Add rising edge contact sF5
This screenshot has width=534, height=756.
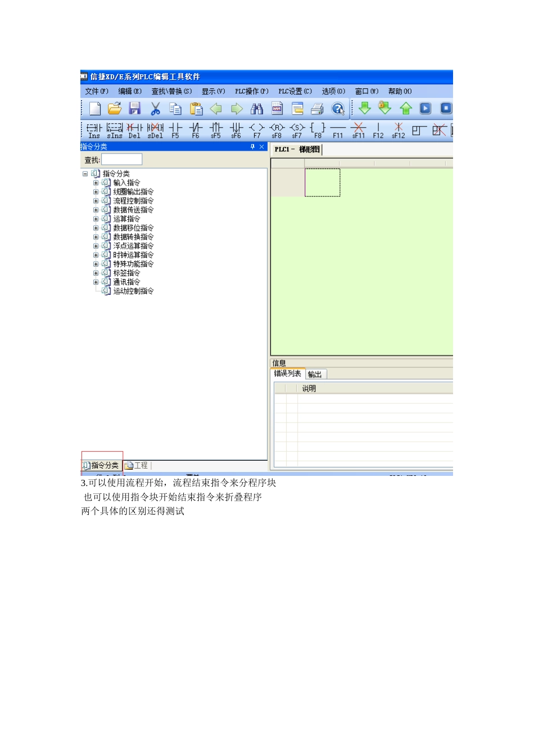[216, 131]
